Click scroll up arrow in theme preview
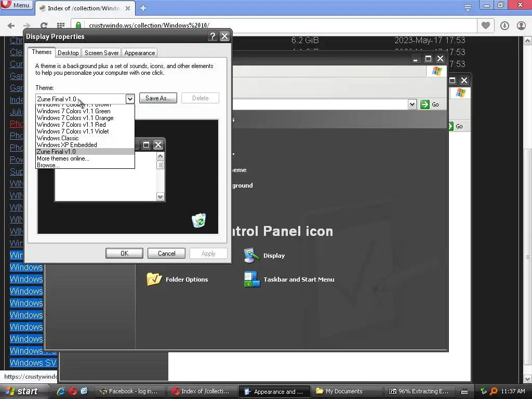The image size is (532, 399). [x=160, y=156]
